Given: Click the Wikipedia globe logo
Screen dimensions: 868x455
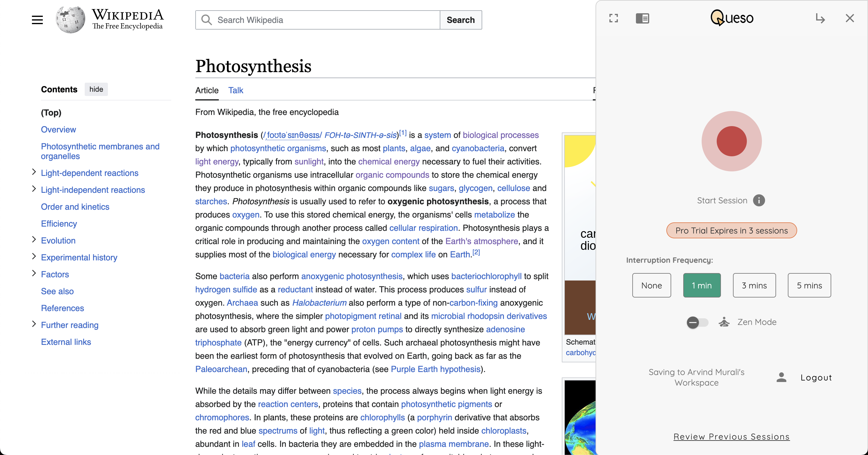Looking at the screenshot, I should pos(70,20).
